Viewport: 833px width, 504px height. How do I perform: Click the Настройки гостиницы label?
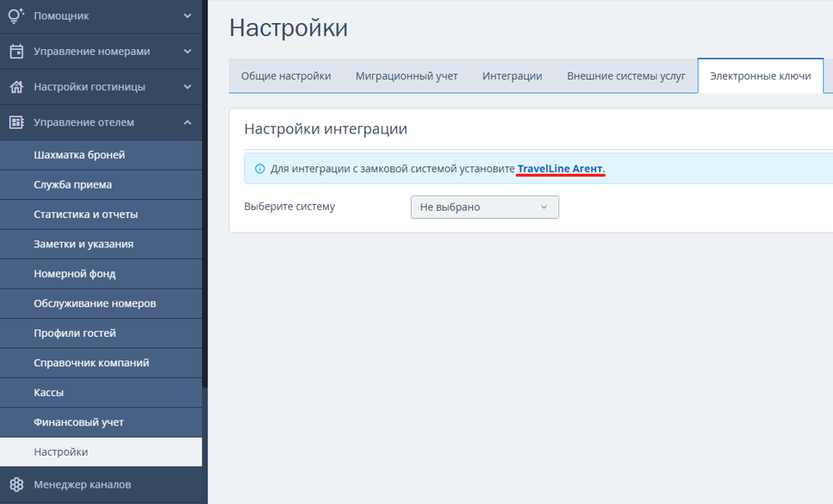89,87
